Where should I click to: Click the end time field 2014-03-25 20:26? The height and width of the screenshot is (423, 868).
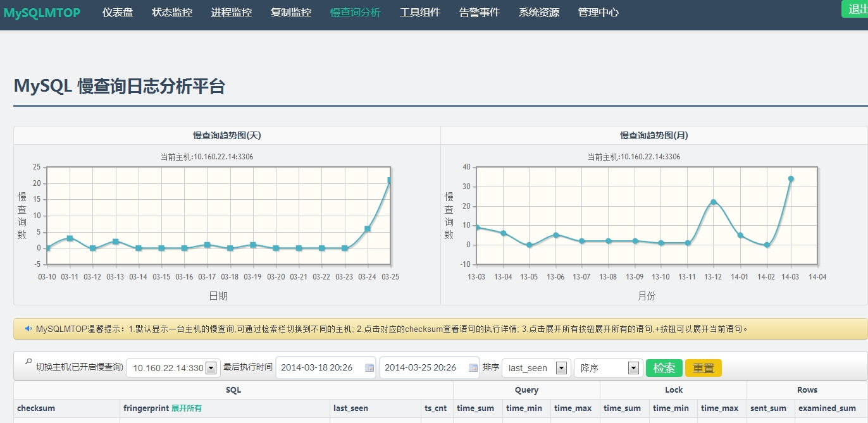coord(430,367)
